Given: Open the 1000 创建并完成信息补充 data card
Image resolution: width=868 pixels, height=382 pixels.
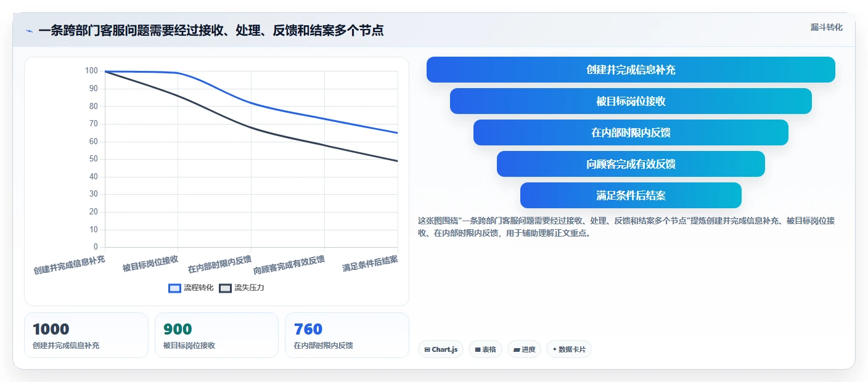Looking at the screenshot, I should click(86, 335).
